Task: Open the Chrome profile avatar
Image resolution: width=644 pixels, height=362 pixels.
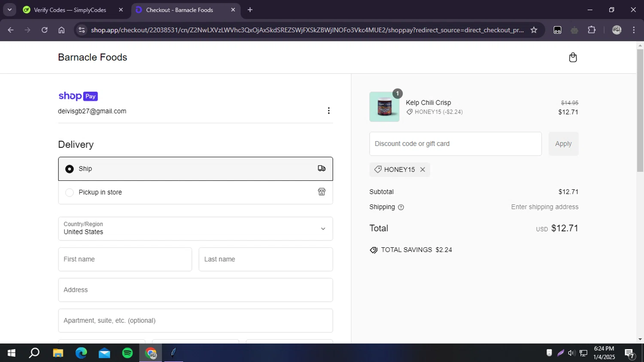Action: (617, 30)
